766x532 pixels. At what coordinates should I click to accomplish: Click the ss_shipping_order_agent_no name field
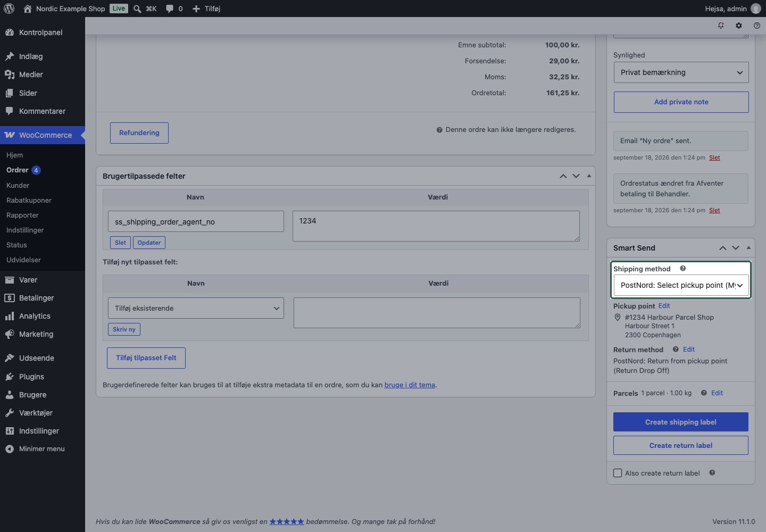pyautogui.click(x=196, y=221)
